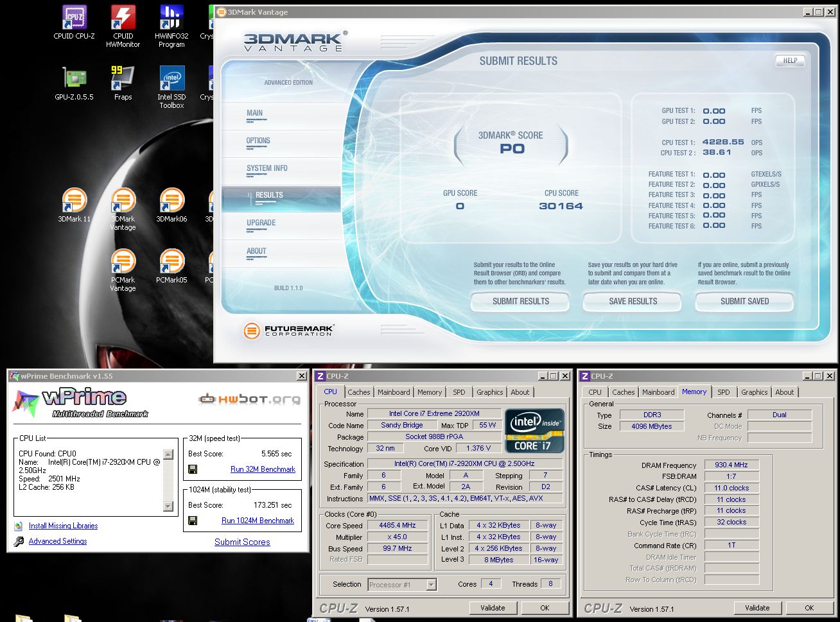
Task: Open Caches tab in right CPU-Z window
Action: [624, 392]
